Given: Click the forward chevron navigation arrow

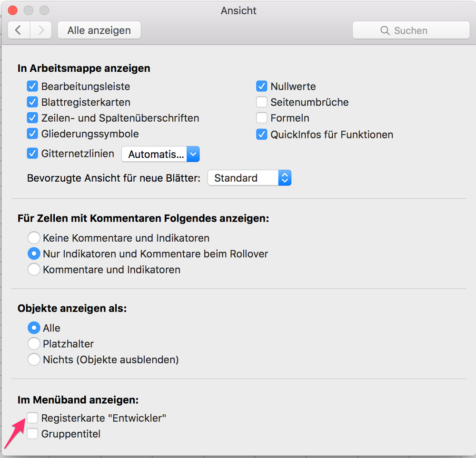Looking at the screenshot, I should click(41, 30).
